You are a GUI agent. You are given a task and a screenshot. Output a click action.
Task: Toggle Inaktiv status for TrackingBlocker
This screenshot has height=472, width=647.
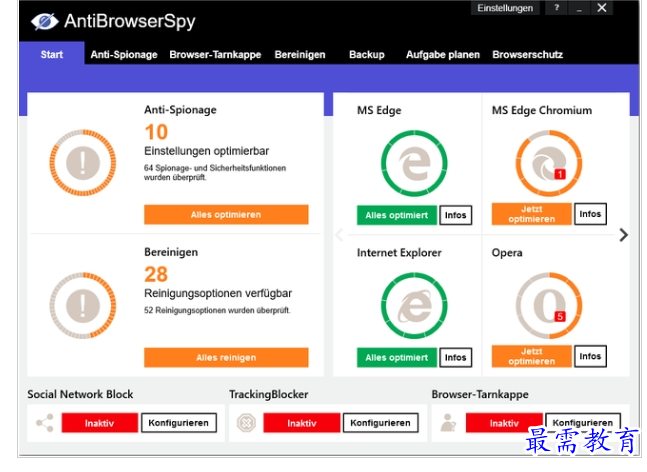302,423
